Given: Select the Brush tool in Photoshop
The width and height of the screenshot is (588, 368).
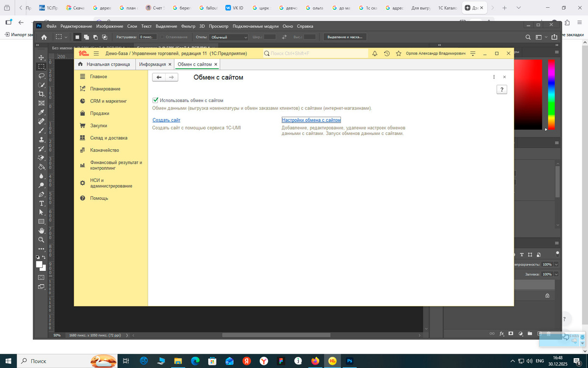Looking at the screenshot, I should [x=41, y=131].
